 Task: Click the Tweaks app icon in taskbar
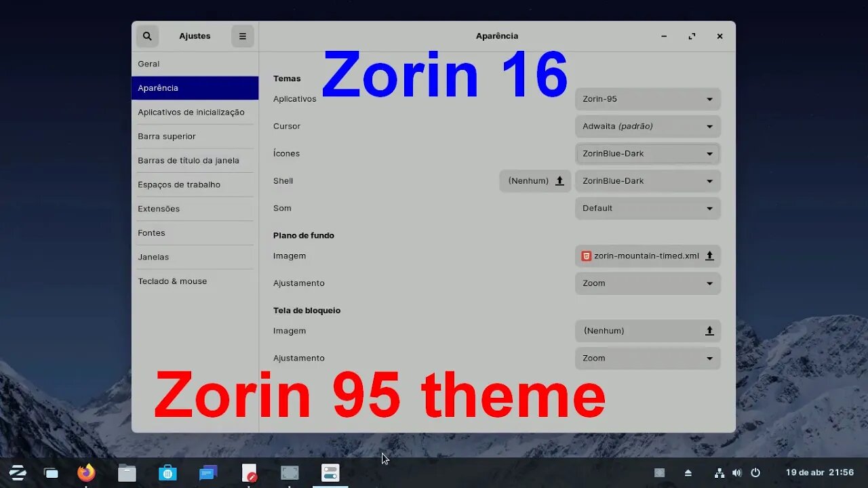[330, 472]
